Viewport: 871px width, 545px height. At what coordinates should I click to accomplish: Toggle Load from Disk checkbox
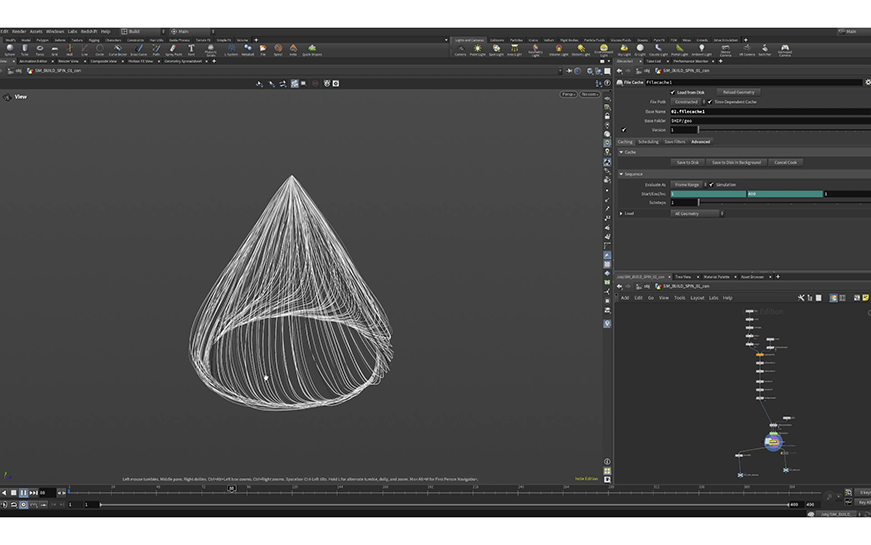pyautogui.click(x=672, y=92)
